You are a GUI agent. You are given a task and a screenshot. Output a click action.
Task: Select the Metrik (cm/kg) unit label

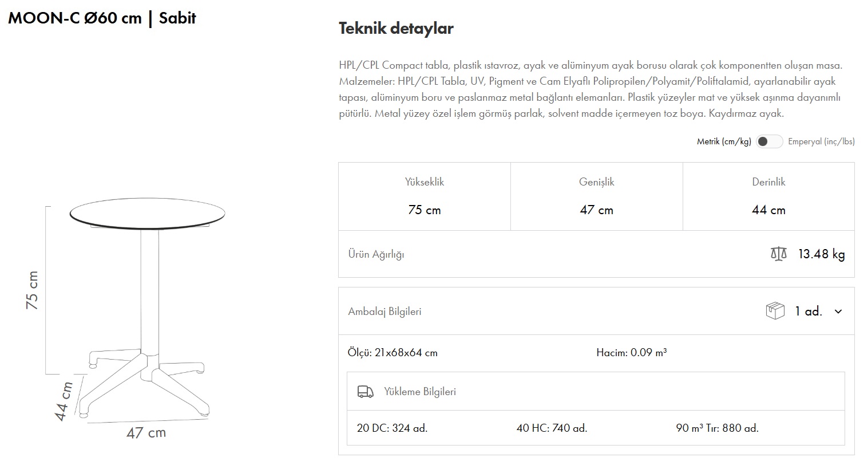click(x=723, y=141)
